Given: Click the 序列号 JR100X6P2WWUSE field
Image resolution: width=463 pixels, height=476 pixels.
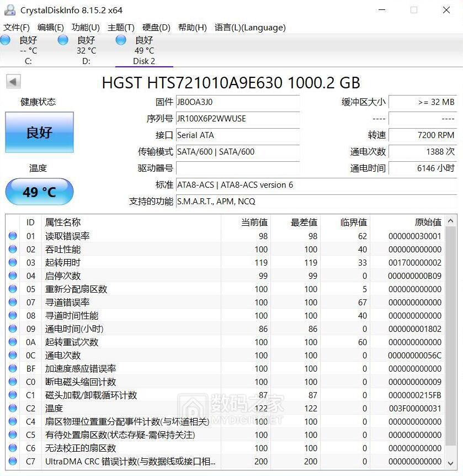Looking at the screenshot, I should [x=238, y=118].
